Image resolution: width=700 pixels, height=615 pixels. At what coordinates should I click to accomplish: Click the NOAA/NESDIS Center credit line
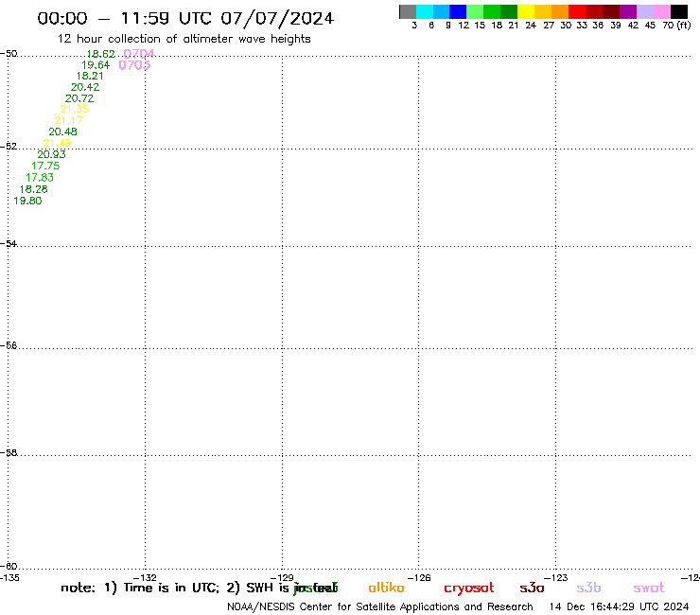click(380, 607)
